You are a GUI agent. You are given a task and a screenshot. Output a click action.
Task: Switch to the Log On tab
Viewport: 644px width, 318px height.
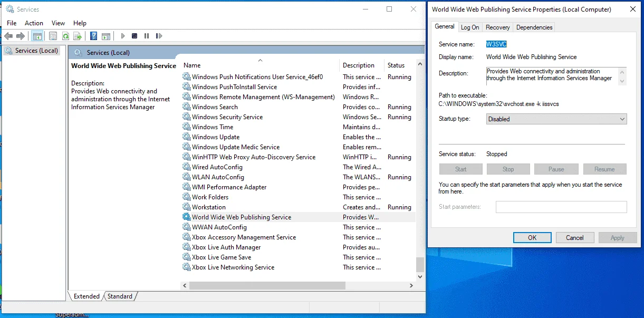[470, 27]
